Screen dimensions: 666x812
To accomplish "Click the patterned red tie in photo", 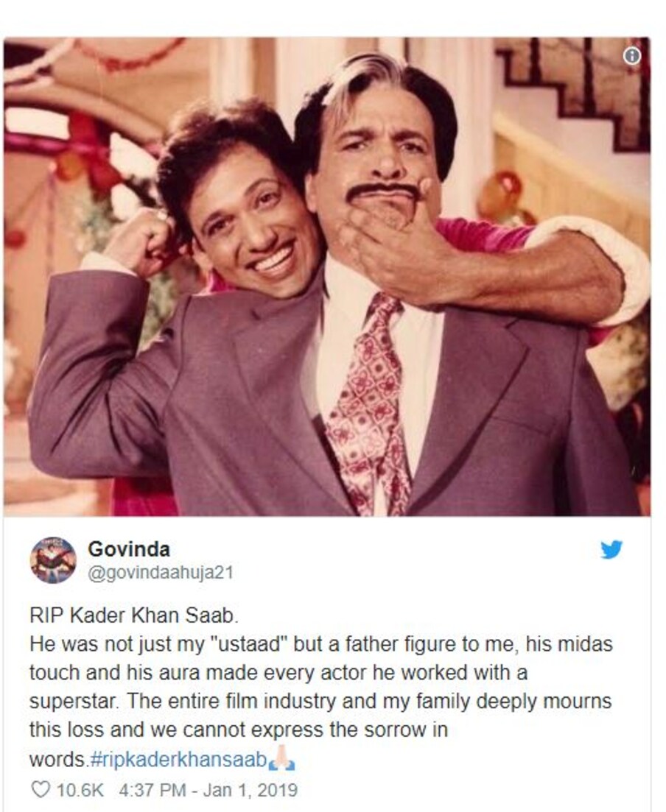I will [368, 404].
